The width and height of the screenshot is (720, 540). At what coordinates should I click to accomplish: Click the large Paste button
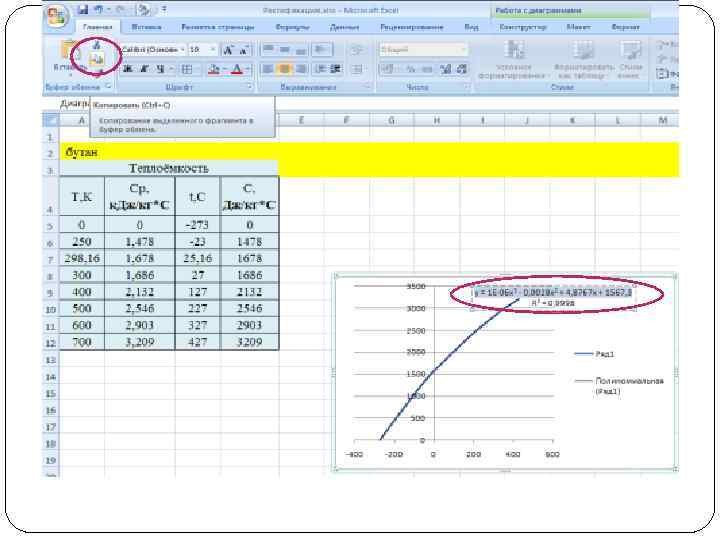[x=69, y=56]
